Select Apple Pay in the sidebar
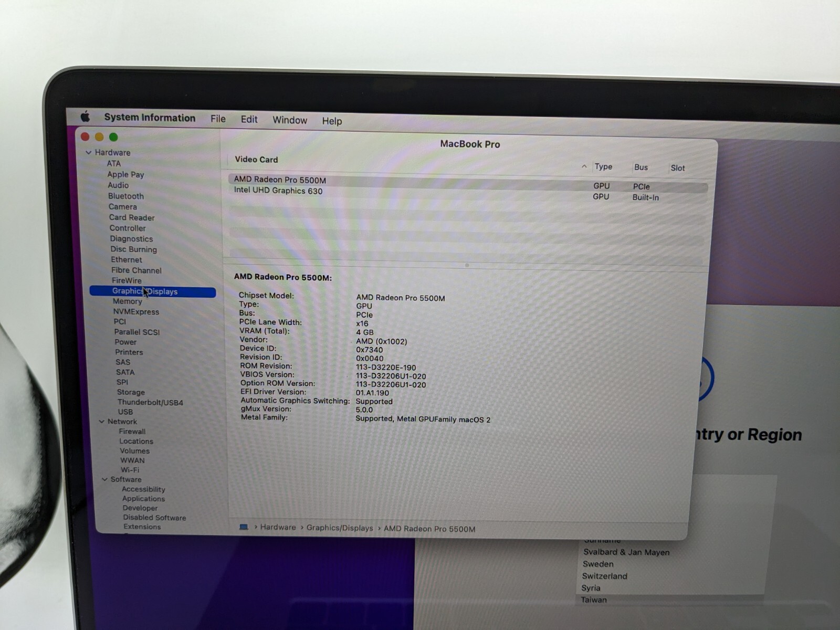The image size is (840, 630). pyautogui.click(x=125, y=174)
